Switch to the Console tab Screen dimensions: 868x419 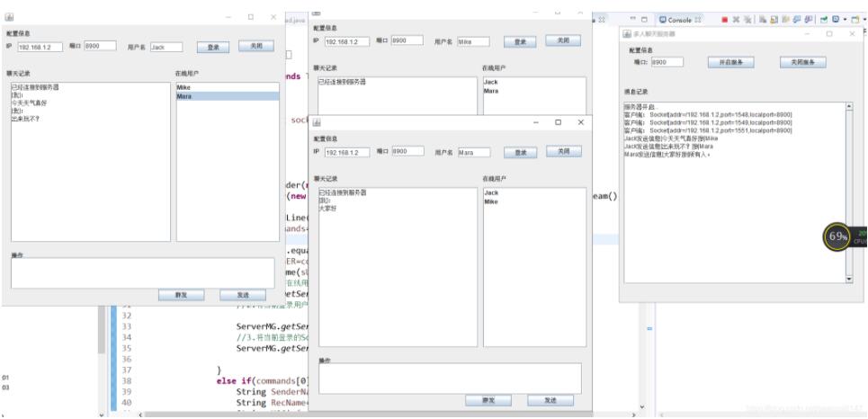pyautogui.click(x=680, y=20)
